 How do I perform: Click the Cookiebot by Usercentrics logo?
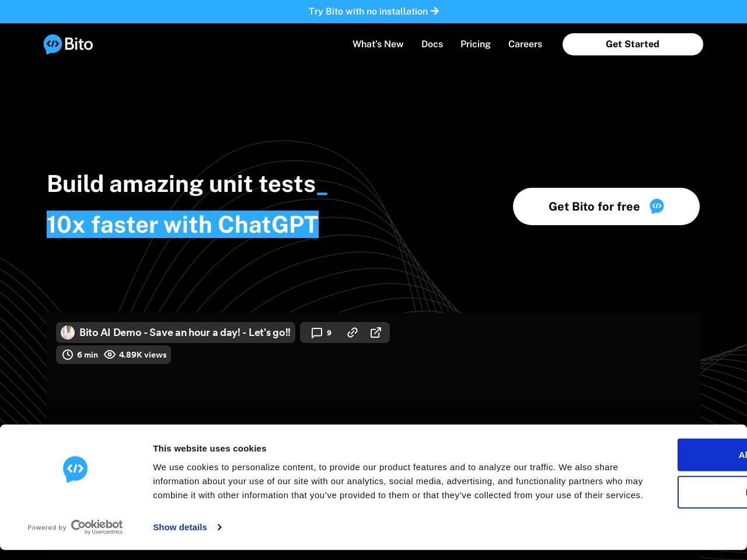tap(97, 527)
